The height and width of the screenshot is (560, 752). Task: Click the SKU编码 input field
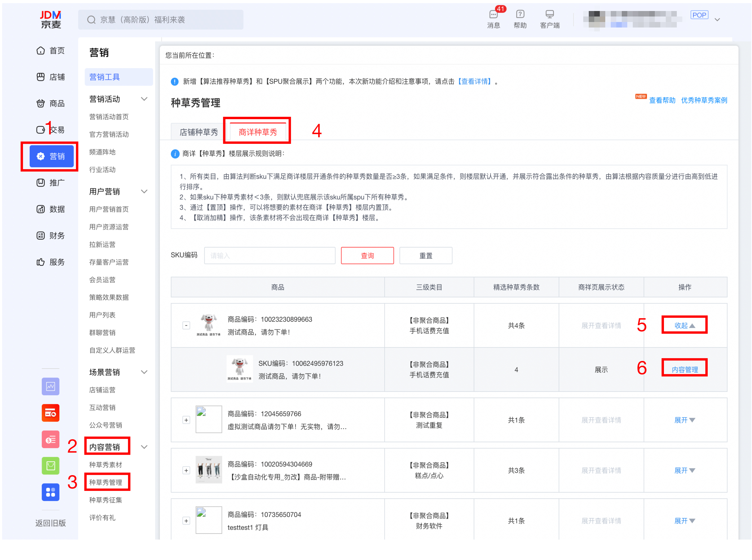(270, 256)
